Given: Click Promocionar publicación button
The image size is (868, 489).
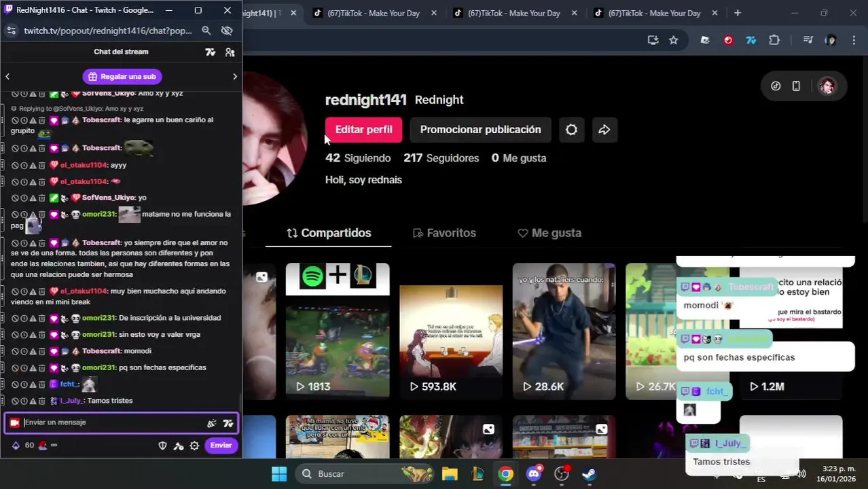Looking at the screenshot, I should [x=480, y=130].
